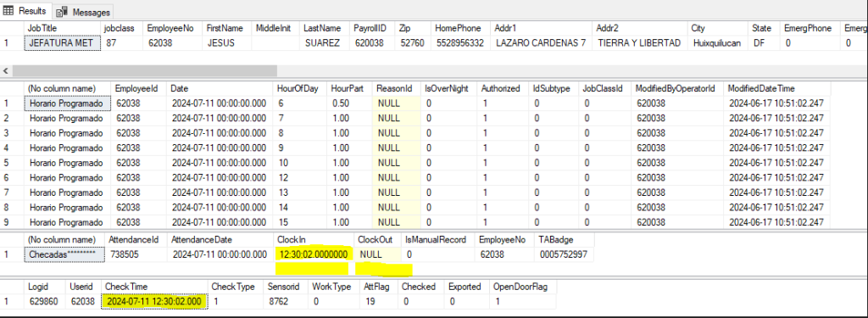Select the OpenDoorFlag column header
The image size is (868, 318).
[522, 287]
